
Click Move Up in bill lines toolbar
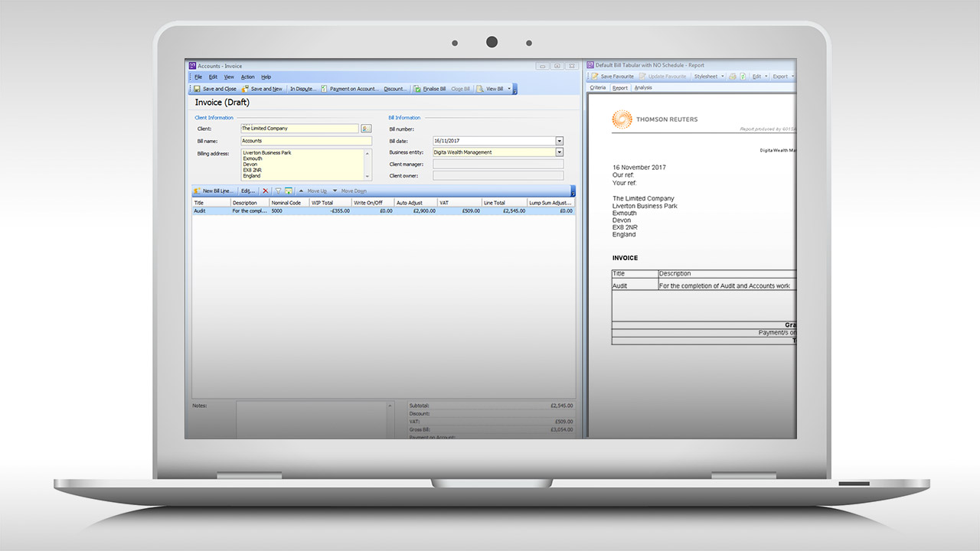314,191
